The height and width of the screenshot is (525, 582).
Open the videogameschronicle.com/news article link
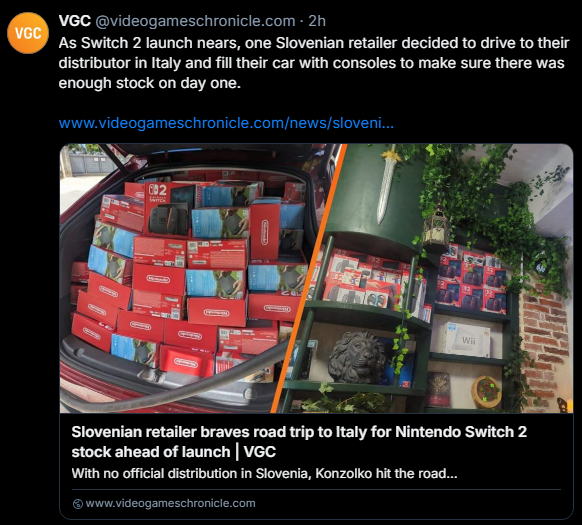coord(226,123)
